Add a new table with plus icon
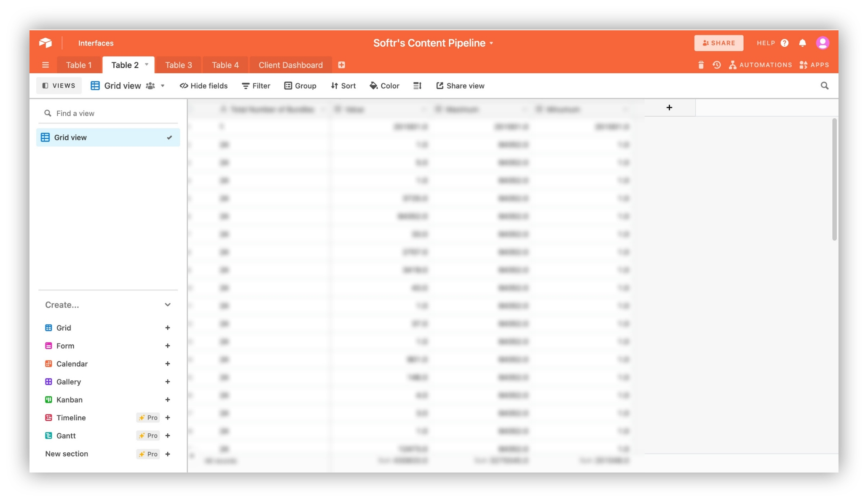 click(342, 65)
